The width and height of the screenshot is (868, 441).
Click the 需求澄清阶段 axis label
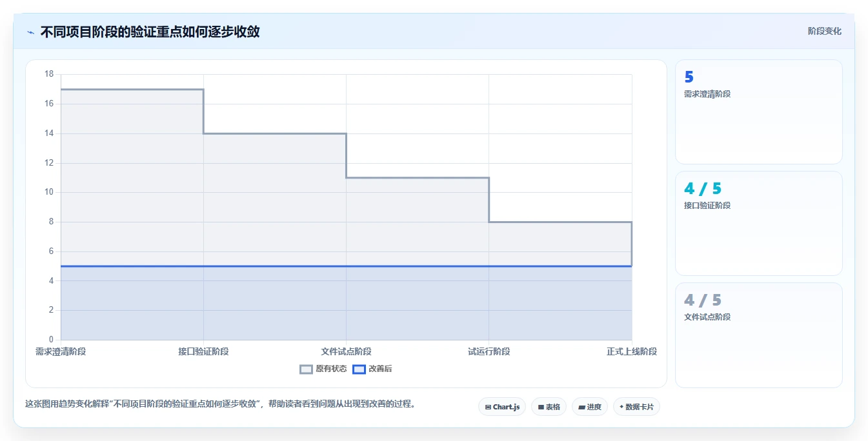61,351
